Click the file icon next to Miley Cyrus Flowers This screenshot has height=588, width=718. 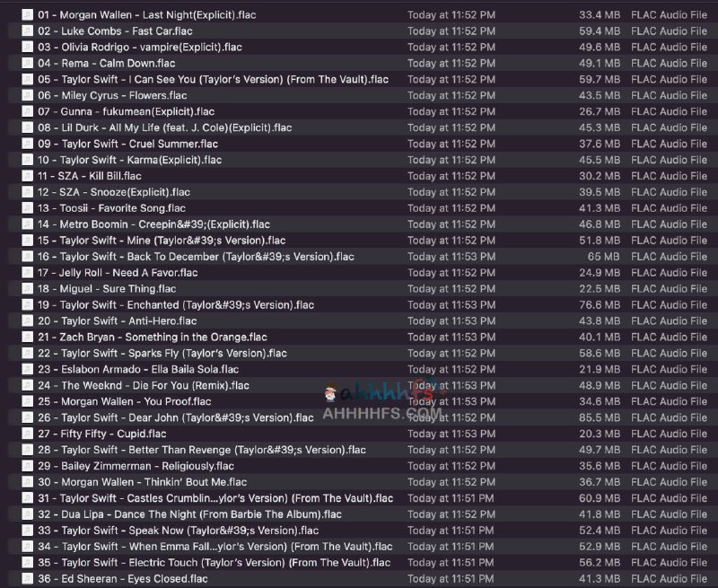27,96
